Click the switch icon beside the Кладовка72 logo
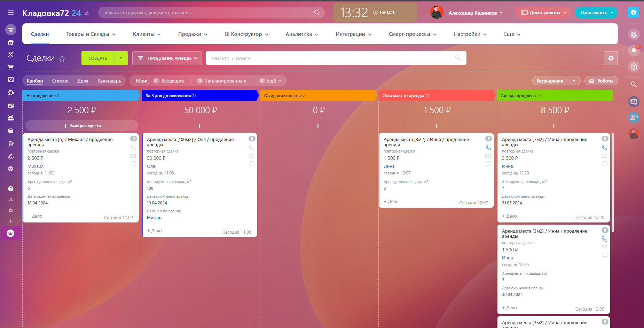The width and height of the screenshot is (644, 328). tap(87, 13)
